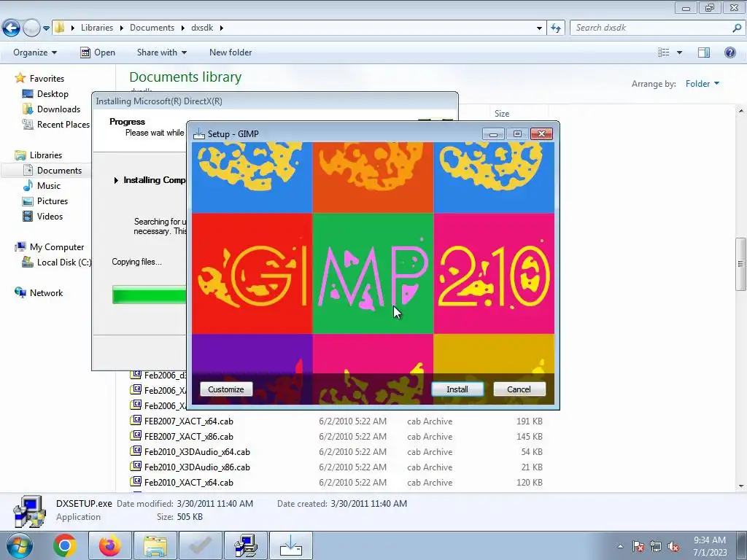
Task: Click the file list vertical scrollbar
Action: 740,264
